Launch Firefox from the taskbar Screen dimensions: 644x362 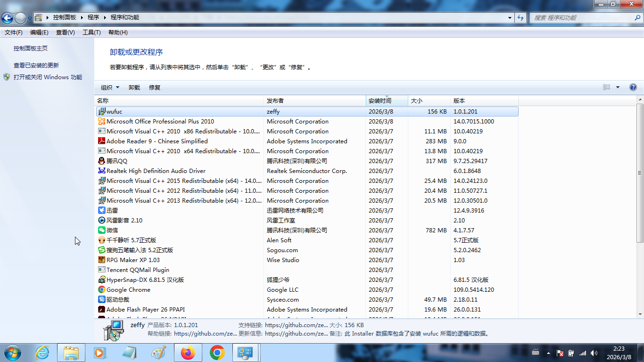point(188,353)
